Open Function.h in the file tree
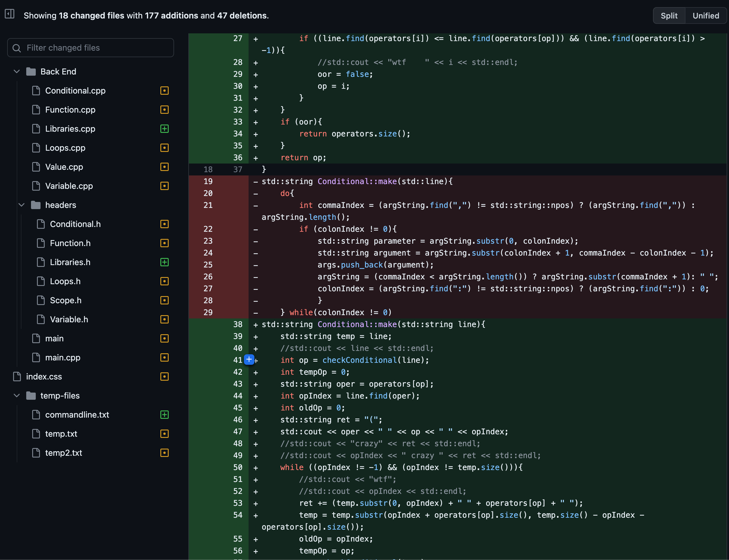Screen dimensions: 729x560 70,243
